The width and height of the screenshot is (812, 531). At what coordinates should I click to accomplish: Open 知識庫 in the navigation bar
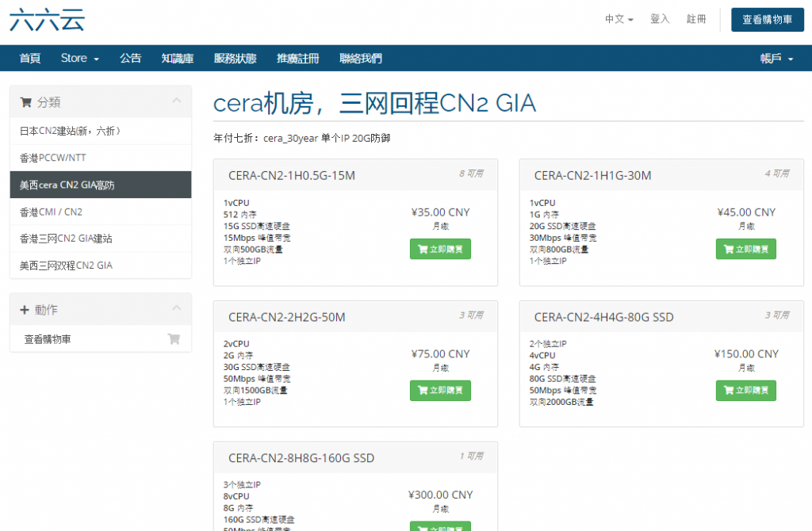point(177,58)
